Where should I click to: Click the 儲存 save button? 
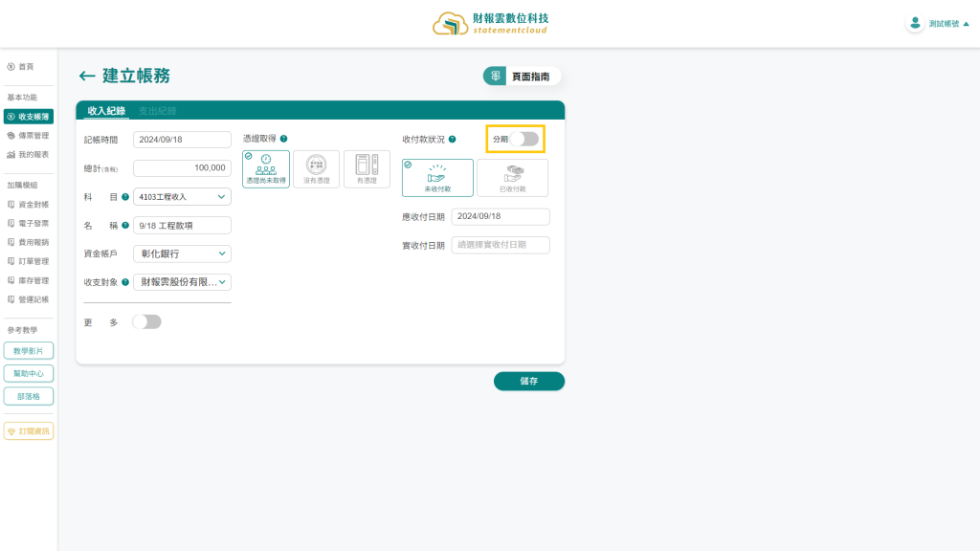click(x=528, y=381)
